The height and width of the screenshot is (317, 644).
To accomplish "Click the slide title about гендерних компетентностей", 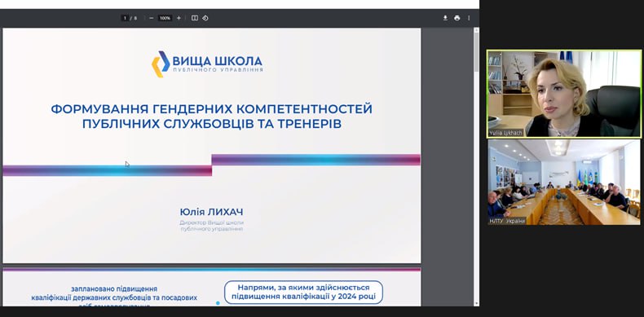I will [211, 117].
